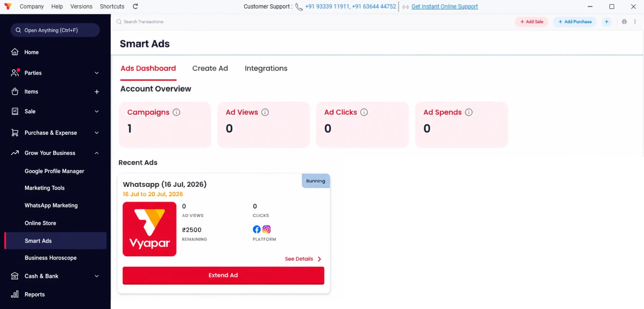
Task: Click the Search Transactions field
Action: click(143, 22)
